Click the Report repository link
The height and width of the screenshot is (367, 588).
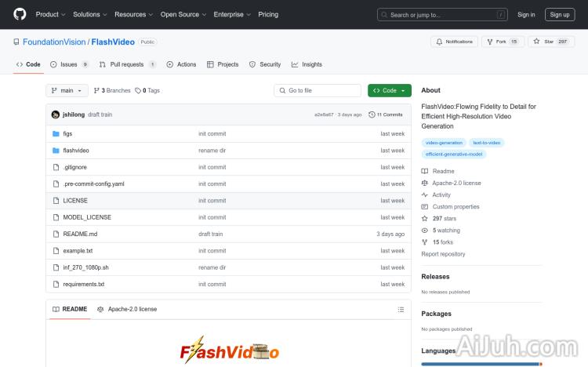443,254
